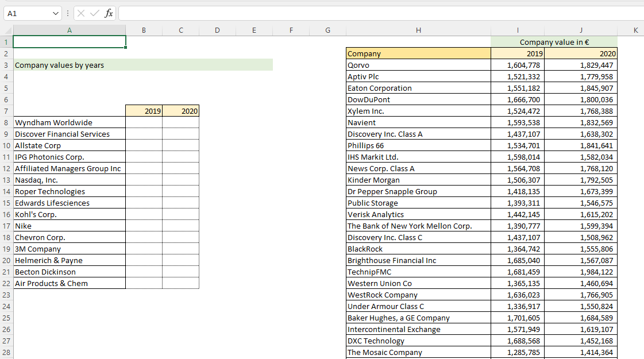Click the Select All corner triangle
Screen dimensions: 644x359
coord(8,30)
